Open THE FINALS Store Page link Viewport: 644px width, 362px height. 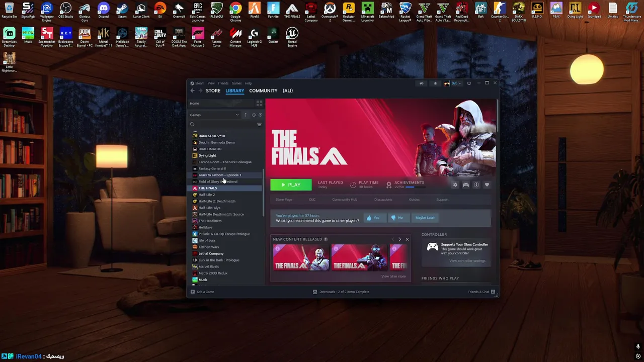(x=284, y=200)
